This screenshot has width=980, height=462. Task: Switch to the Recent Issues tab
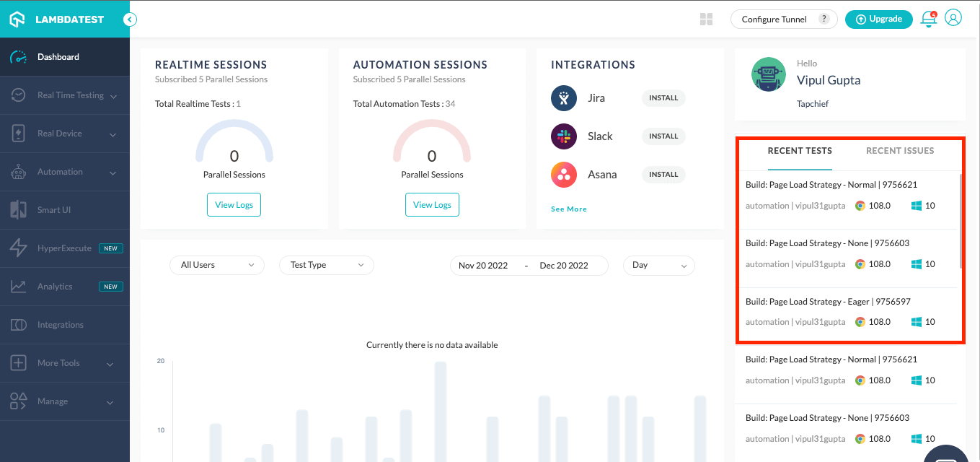pos(900,151)
